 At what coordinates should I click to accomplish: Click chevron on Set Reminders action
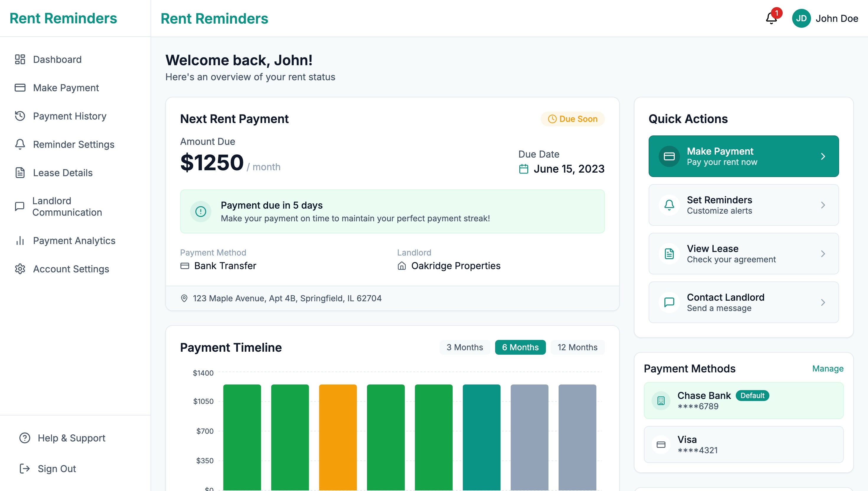[x=823, y=205]
